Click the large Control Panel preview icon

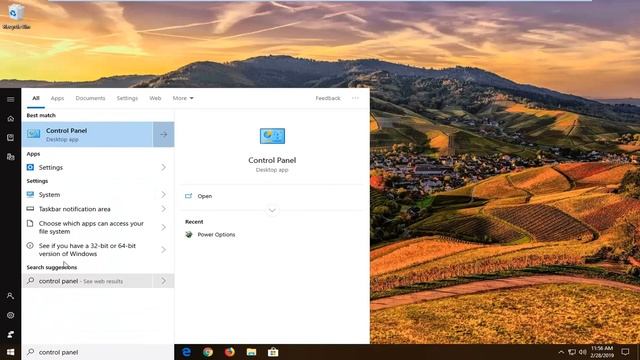click(272, 136)
